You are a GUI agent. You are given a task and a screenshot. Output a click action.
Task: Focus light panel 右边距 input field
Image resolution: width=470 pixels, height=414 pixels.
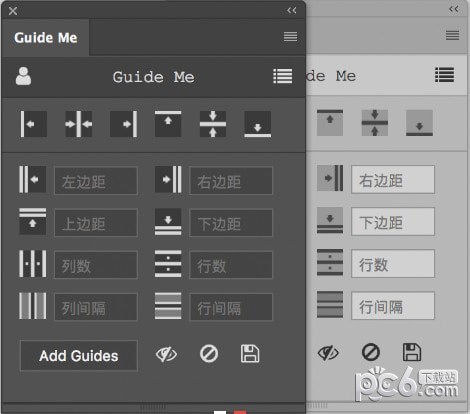[393, 179]
